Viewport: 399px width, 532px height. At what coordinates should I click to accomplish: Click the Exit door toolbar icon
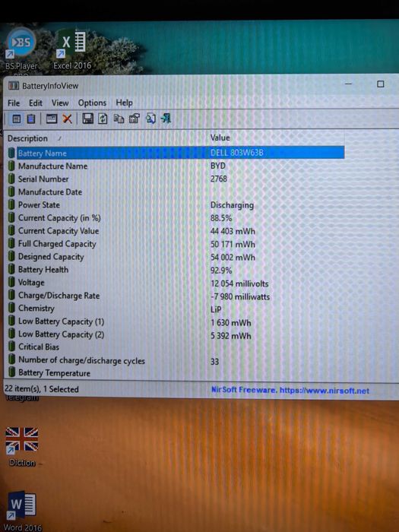[166, 119]
